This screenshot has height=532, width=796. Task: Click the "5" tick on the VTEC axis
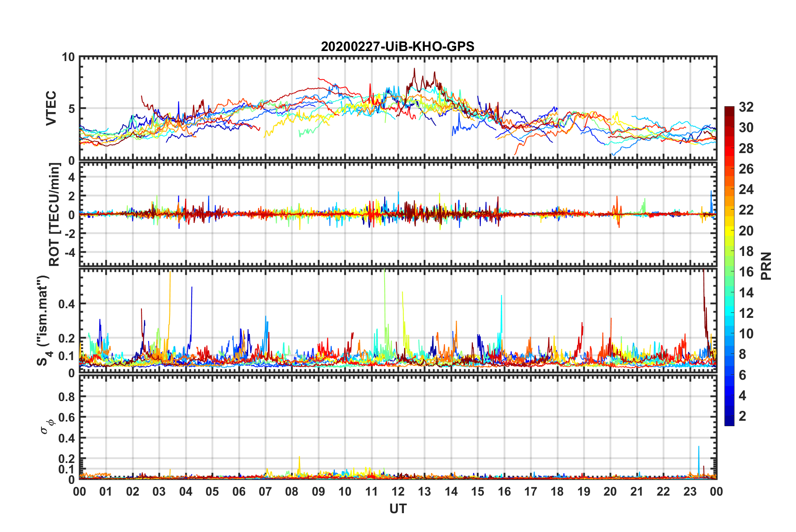72,109
